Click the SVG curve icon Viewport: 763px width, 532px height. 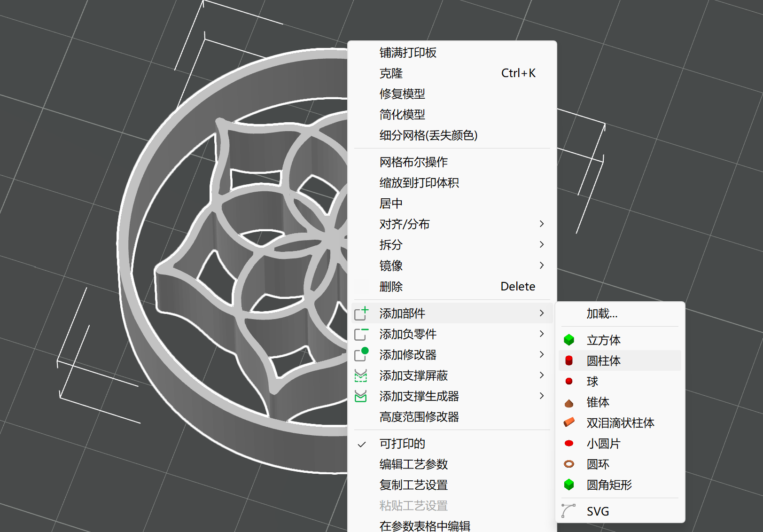coord(568,510)
